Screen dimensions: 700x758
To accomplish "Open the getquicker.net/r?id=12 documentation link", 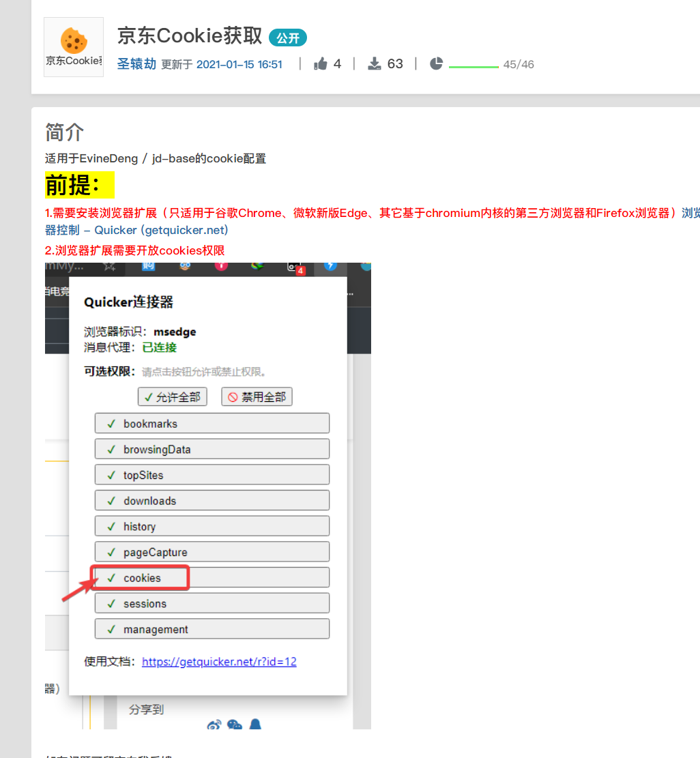I will coord(219,661).
